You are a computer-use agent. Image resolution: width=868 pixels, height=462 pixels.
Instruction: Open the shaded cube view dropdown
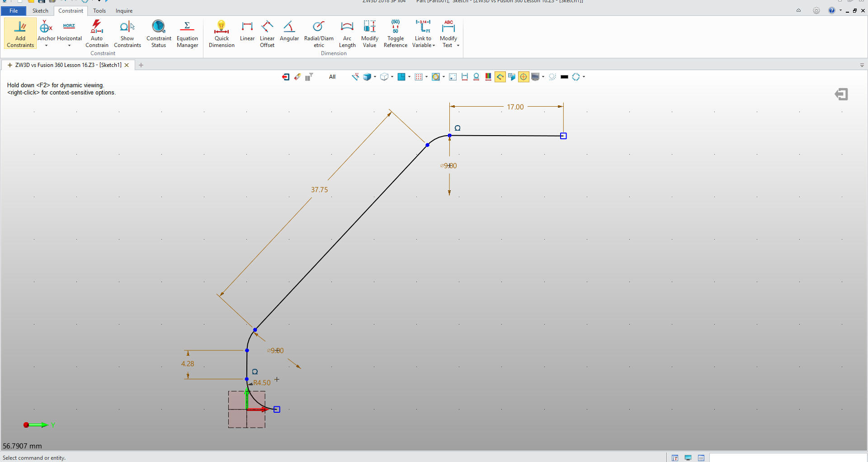[x=375, y=77]
